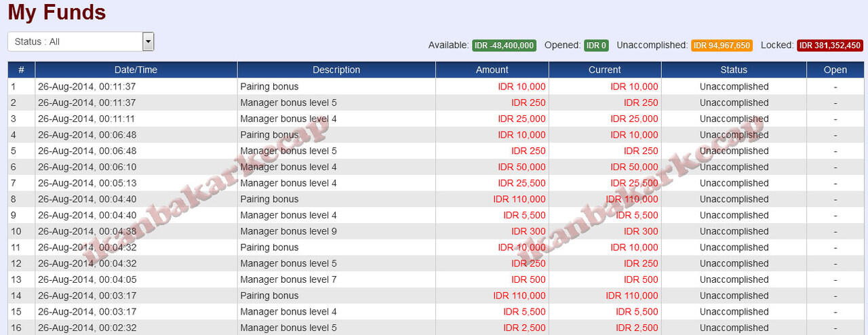Click the Amount column header
The width and height of the screenshot is (868, 335).
[x=492, y=70]
